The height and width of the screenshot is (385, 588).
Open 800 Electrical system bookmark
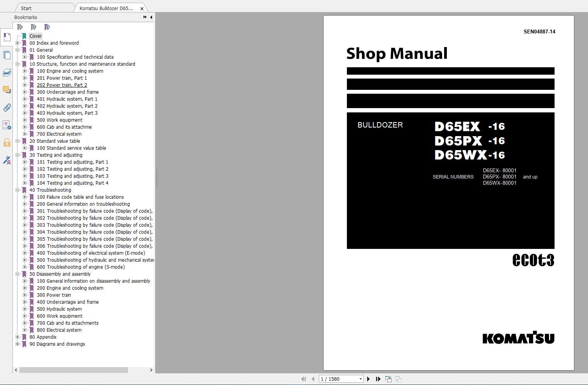click(59, 330)
